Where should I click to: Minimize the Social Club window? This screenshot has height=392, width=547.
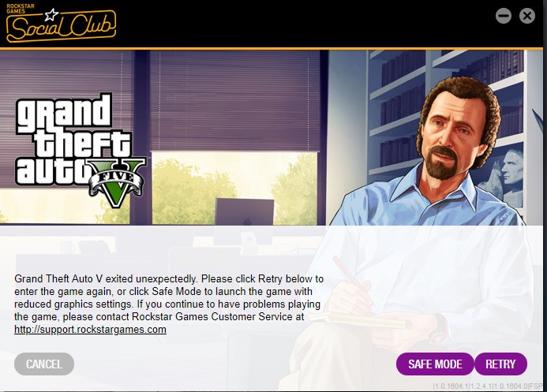504,16
